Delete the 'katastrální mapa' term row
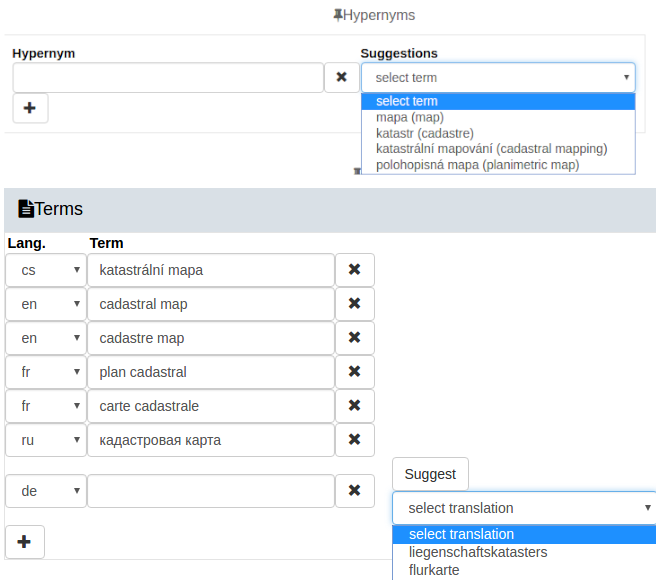This screenshot has height=580, width=657. point(354,270)
